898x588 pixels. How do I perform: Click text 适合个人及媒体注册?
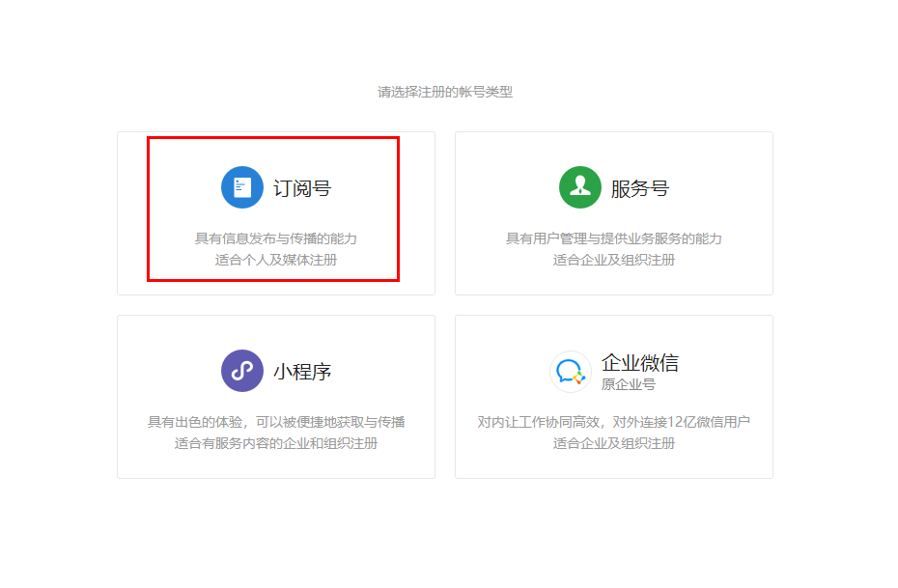coord(276,260)
